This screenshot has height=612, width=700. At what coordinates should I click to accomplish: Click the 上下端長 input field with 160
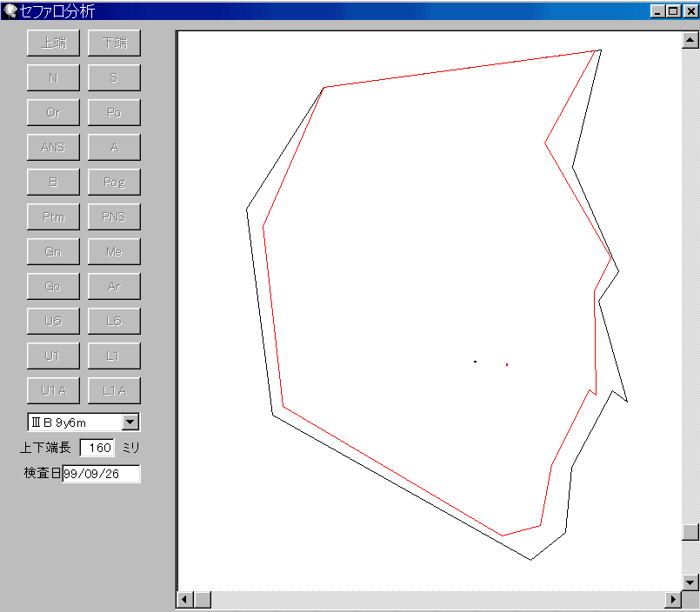[x=97, y=448]
